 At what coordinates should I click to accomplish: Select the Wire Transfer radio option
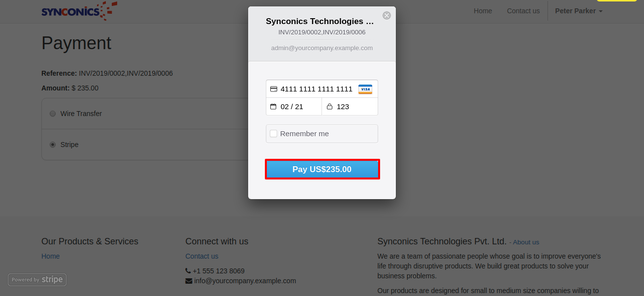(x=53, y=114)
